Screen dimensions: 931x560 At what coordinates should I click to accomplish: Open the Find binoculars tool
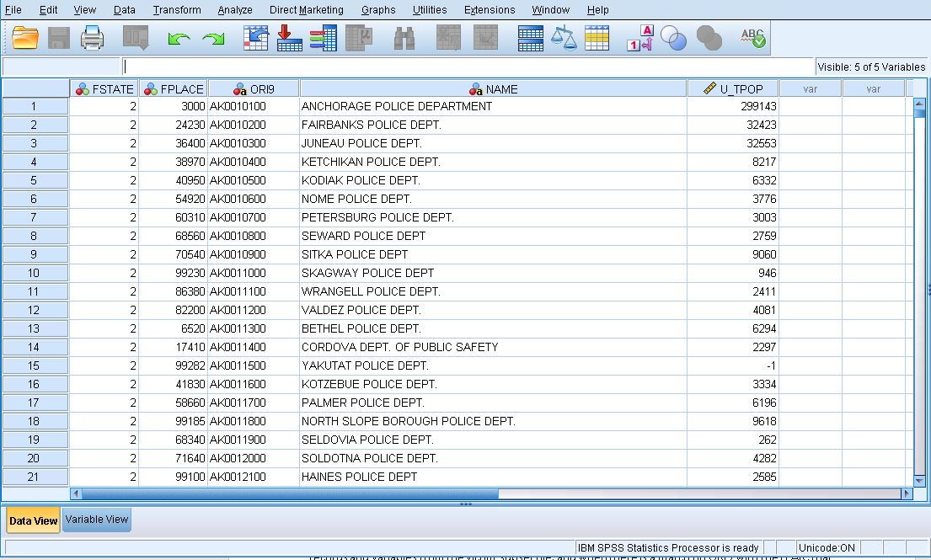[404, 38]
